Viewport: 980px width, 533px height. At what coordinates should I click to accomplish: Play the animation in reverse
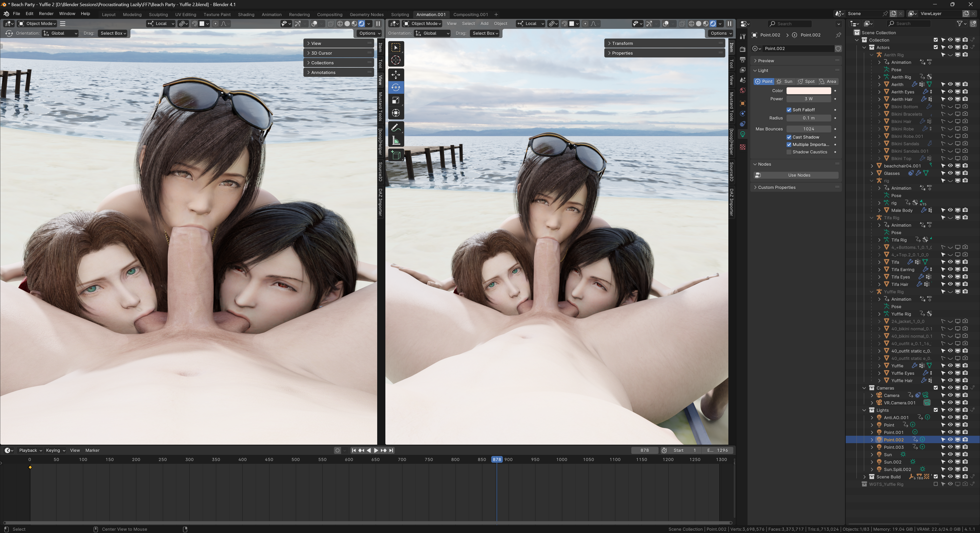[x=369, y=451]
